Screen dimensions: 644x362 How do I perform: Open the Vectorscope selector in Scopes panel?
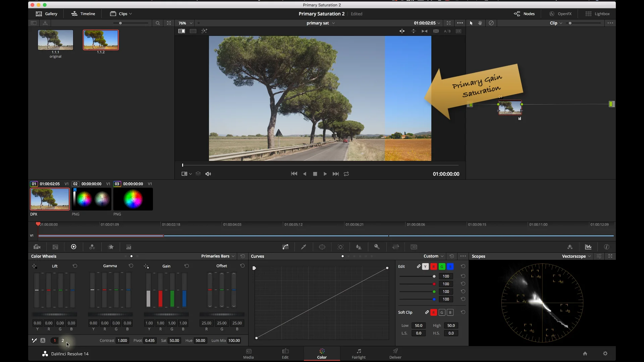576,256
